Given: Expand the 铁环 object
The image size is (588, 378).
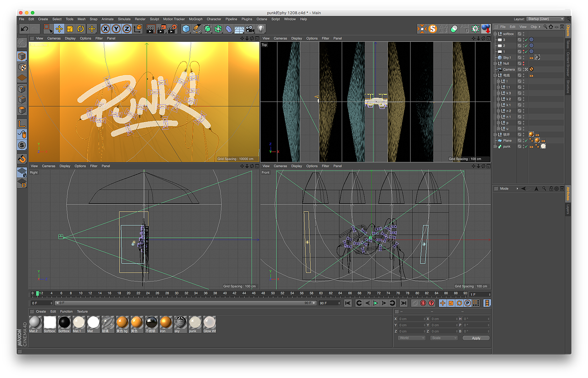Looking at the screenshot, I should (x=495, y=135).
